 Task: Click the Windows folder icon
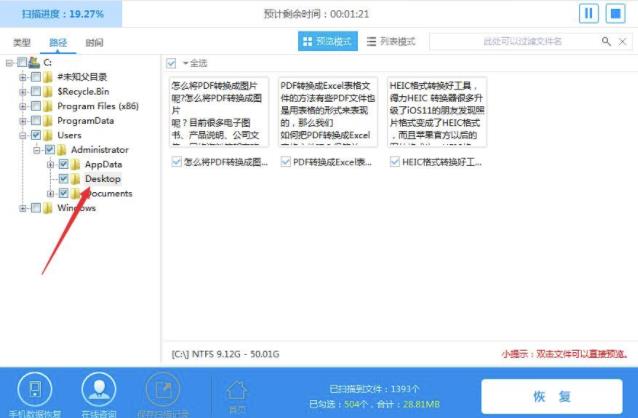coord(48,208)
